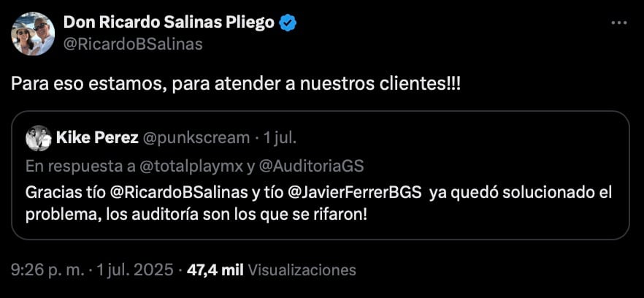The image size is (644, 298).
Task: Open the '47,4 mil Visualizaciones' view count
Action: tap(271, 270)
